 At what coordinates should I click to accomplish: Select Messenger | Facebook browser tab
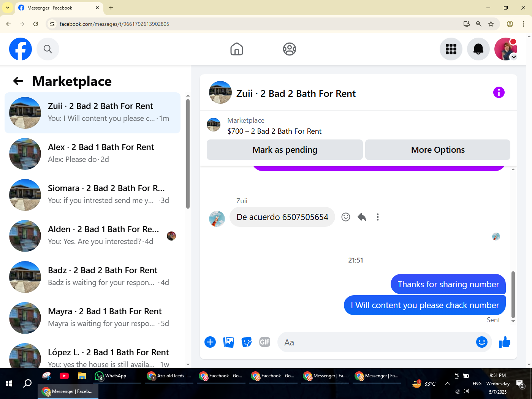[59, 8]
